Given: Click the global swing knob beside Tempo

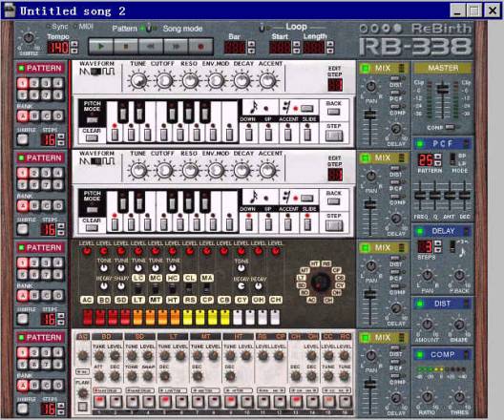Looking at the screenshot, I should click(29, 38).
